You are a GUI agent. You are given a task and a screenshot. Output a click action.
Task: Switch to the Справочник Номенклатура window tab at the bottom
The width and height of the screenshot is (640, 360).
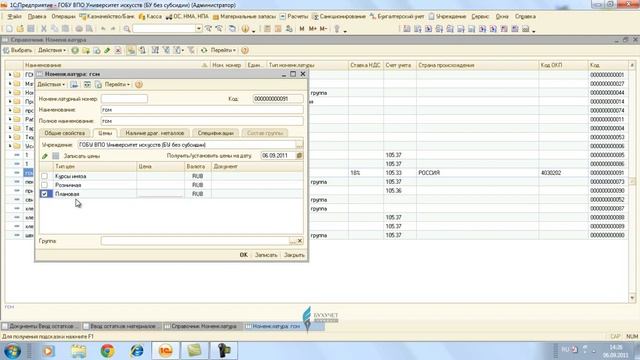(x=200, y=327)
